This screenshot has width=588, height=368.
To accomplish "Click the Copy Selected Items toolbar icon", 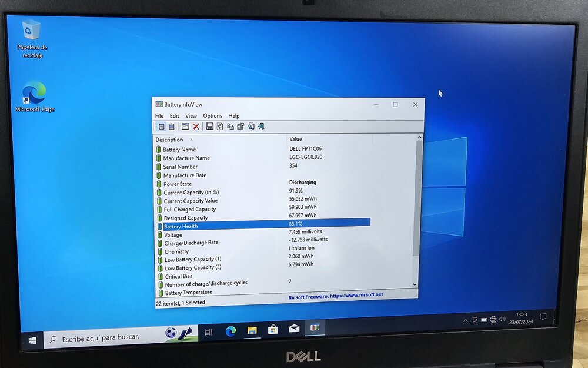I will 230,127.
